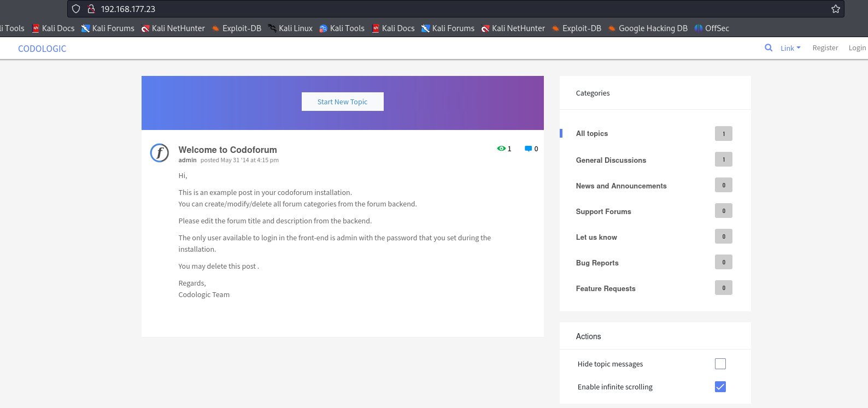Open the first Kali NetHunter bookmark

[x=173, y=28]
